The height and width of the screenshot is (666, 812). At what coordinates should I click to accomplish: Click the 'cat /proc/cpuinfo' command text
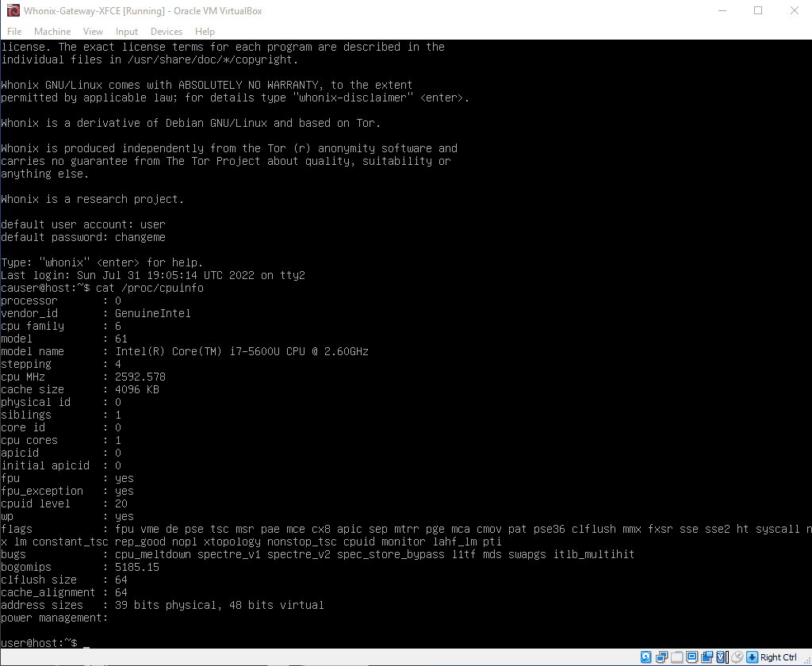[150, 288]
